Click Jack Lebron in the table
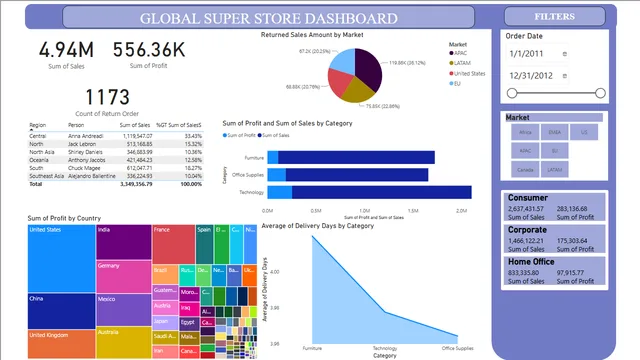The width and height of the screenshot is (640, 360). click(82, 144)
